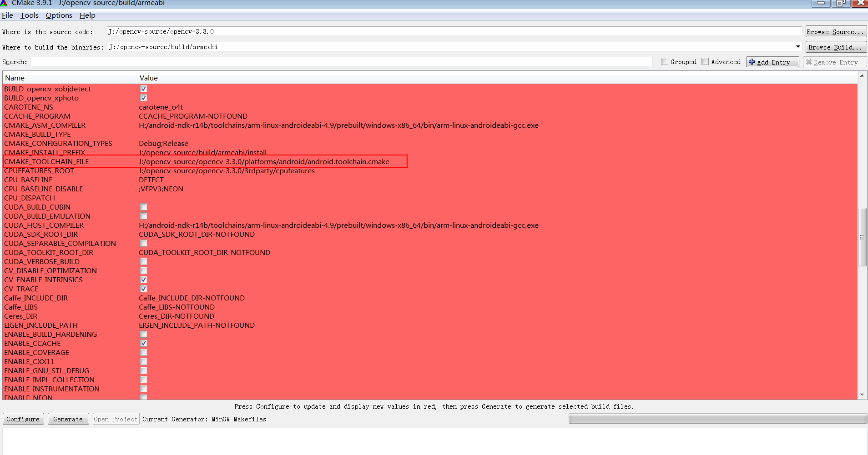
Task: Click the Search input field
Action: [x=342, y=62]
